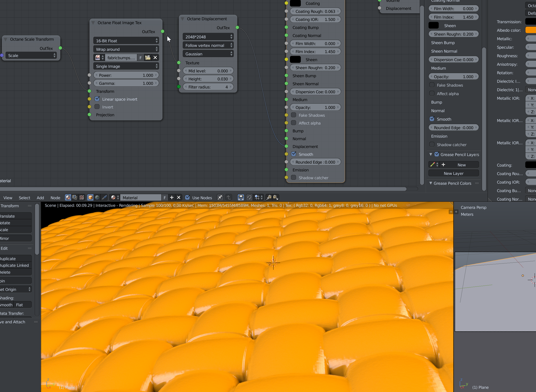
Task: Collapse the Grease Pencil Layers panel
Action: click(x=431, y=154)
